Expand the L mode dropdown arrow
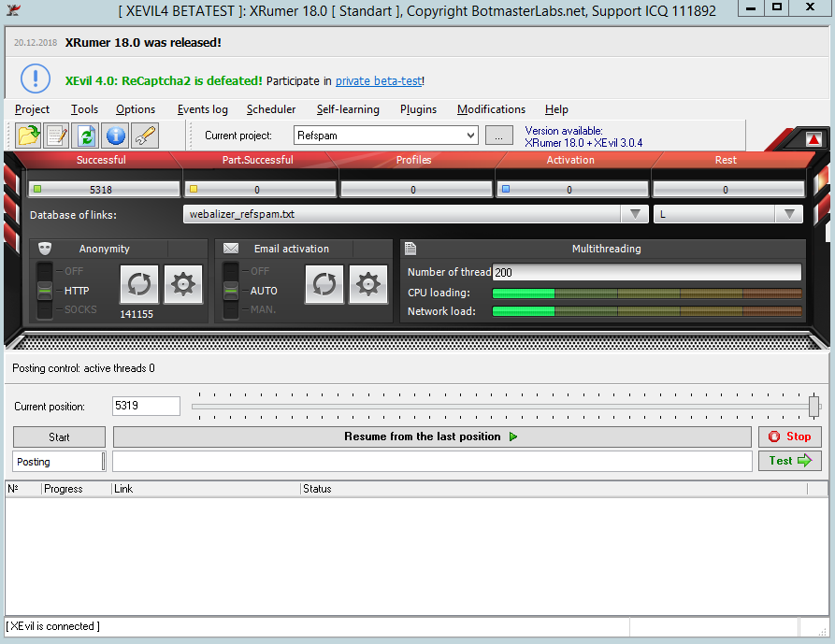Screen dimensions: 835x644 coord(789,214)
